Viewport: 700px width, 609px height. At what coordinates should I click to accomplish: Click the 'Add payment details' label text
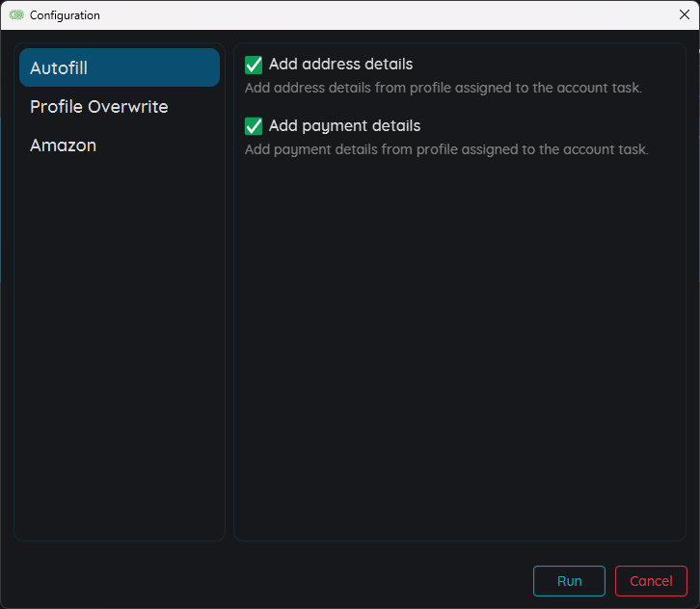coord(344,126)
